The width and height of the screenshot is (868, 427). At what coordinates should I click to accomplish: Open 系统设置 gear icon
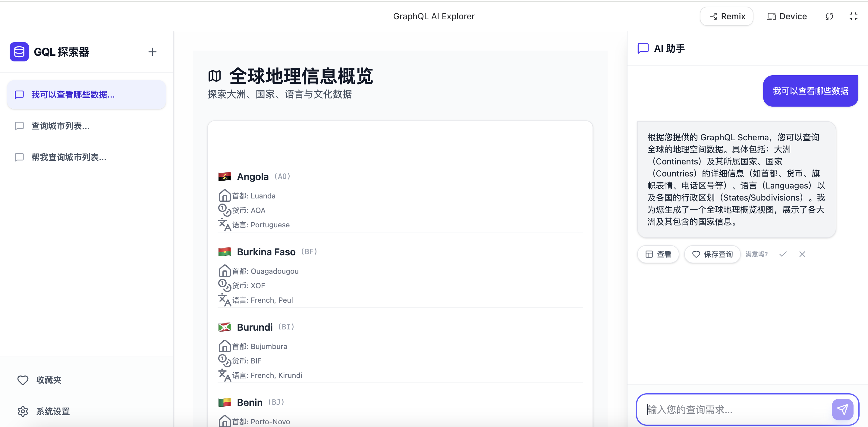pos(23,411)
